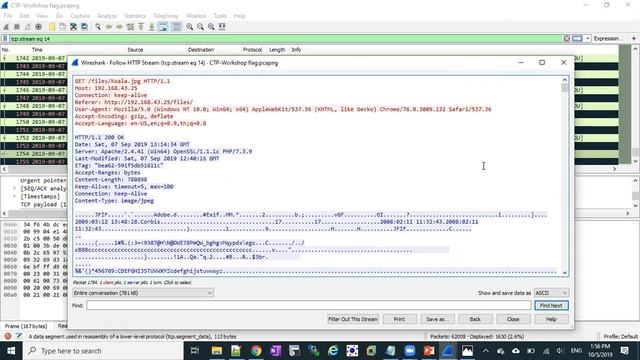Expand the Timestamps tree item
Screen dimensions: 640x360
tap(14, 196)
